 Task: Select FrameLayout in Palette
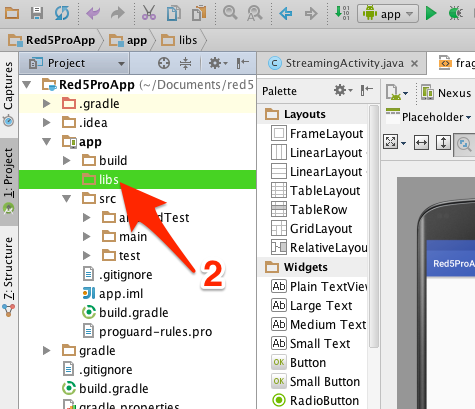[317, 134]
